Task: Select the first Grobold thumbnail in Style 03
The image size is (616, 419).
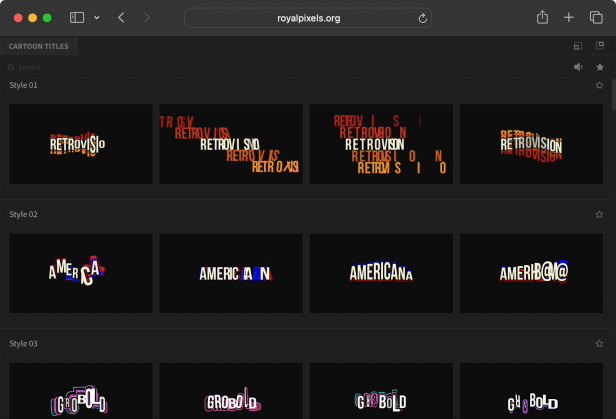Action: 81,391
